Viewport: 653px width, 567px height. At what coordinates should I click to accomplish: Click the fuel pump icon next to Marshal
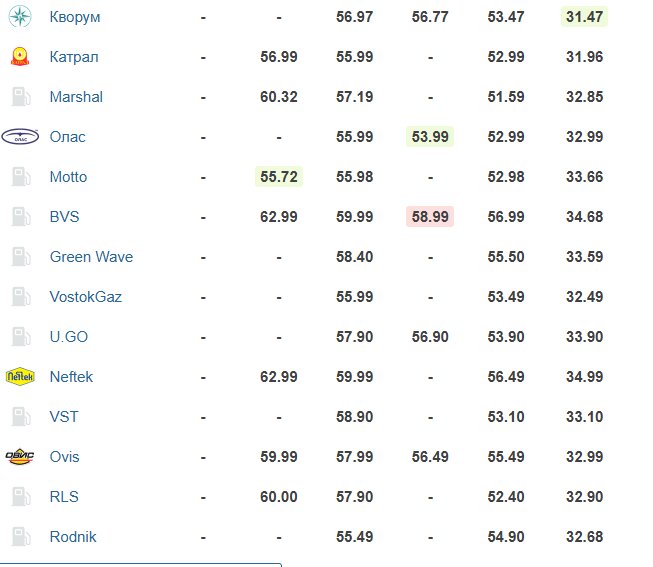(x=21, y=97)
